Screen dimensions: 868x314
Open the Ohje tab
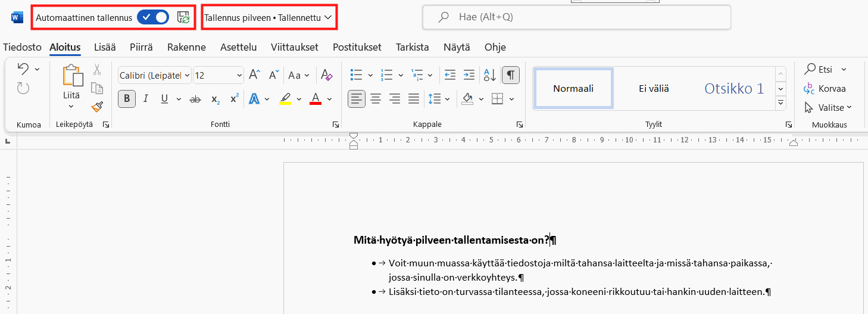coord(495,47)
